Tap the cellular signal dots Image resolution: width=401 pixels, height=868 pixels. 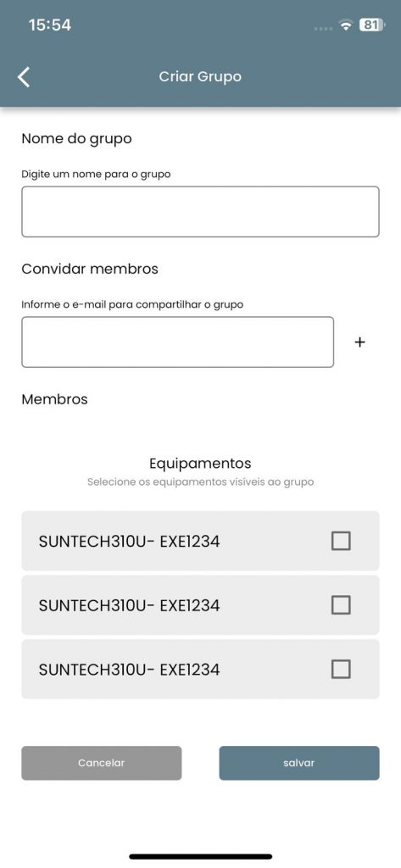pyautogui.click(x=323, y=28)
